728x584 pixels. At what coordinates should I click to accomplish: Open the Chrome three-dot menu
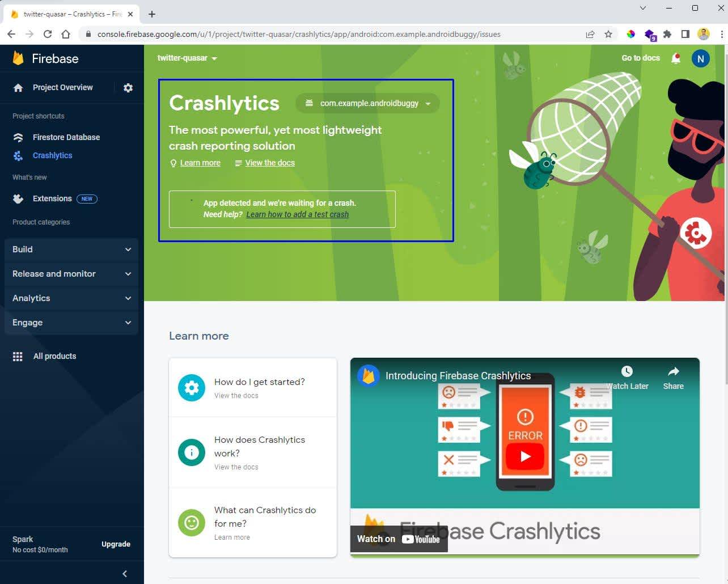click(x=721, y=34)
